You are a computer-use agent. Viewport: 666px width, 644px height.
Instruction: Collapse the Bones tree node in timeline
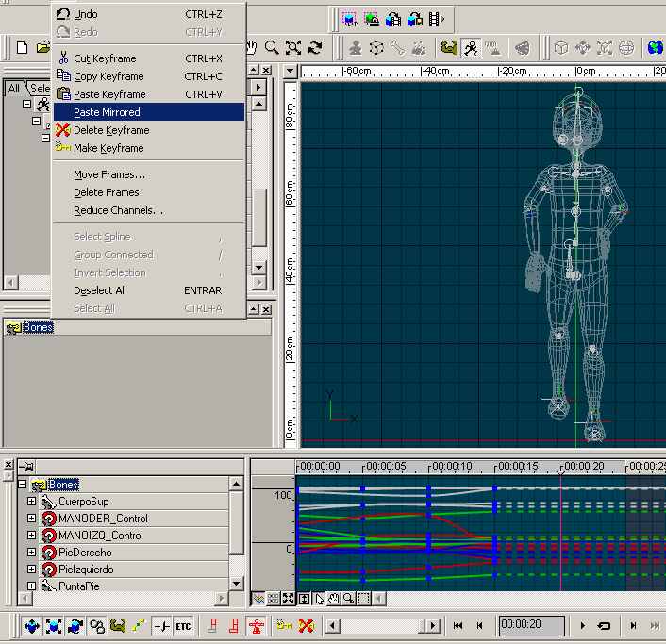click(24, 485)
